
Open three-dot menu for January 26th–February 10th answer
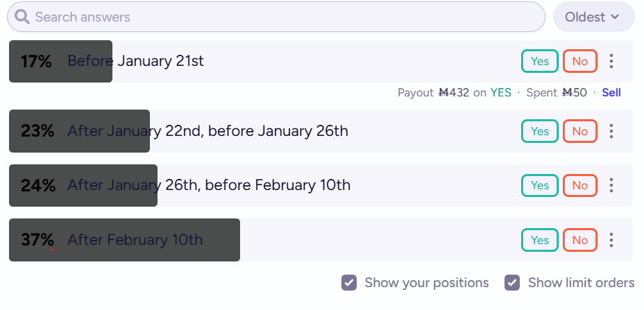(611, 185)
